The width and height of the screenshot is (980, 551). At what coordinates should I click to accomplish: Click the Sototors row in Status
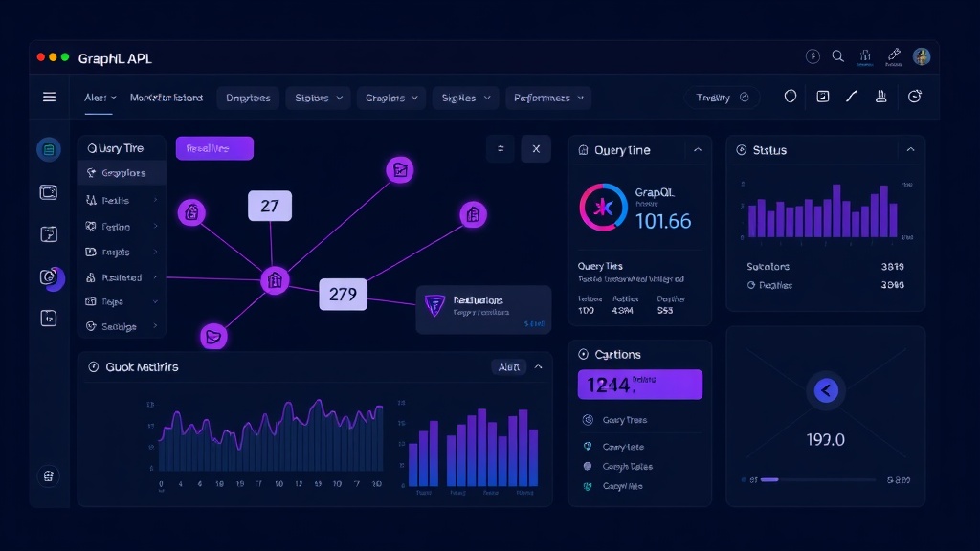click(825, 266)
